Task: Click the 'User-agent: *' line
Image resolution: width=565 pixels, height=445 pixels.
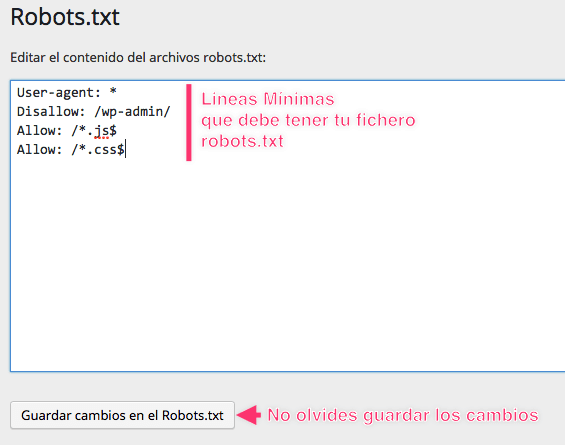Action: pos(67,93)
